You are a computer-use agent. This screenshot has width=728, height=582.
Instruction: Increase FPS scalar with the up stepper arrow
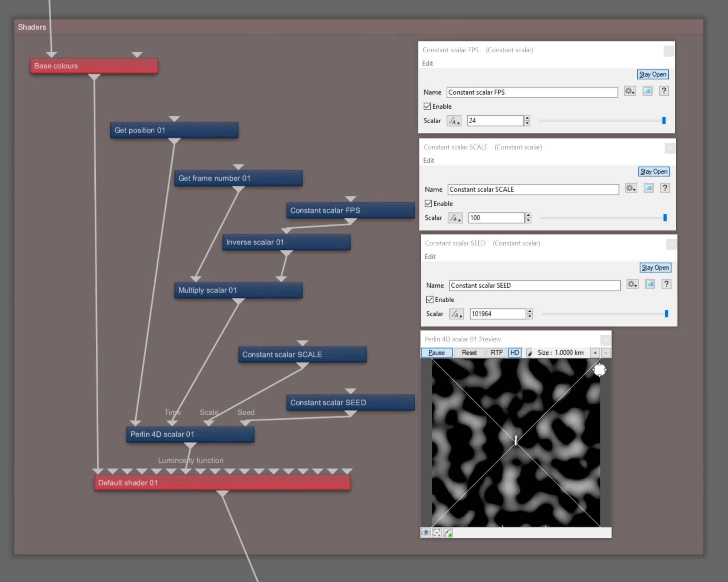click(527, 118)
